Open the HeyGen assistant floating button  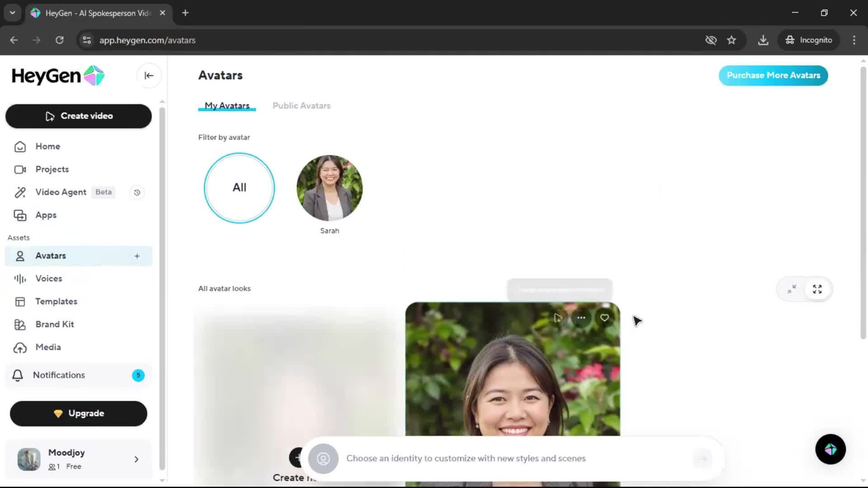click(x=830, y=449)
